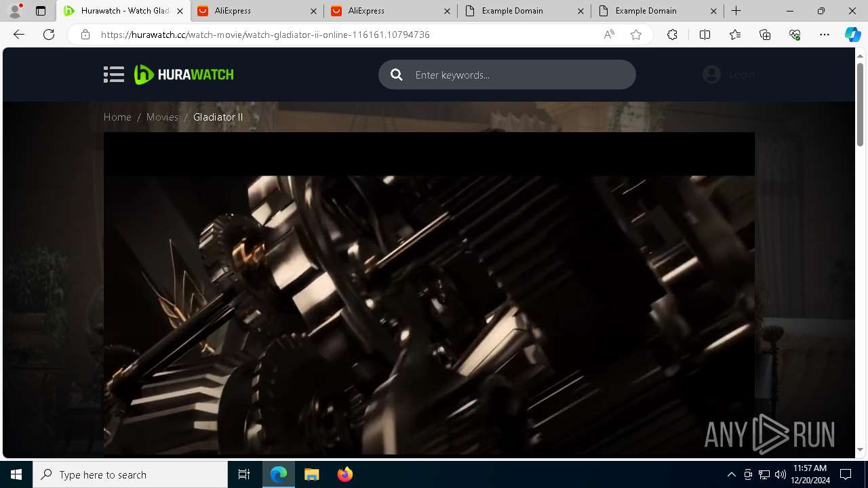The width and height of the screenshot is (868, 488).
Task: Focus the Enter keywords search field
Action: 507,75
